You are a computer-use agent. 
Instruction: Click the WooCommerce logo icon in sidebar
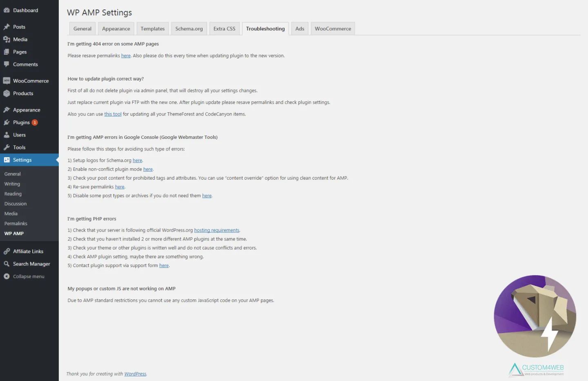pyautogui.click(x=7, y=81)
